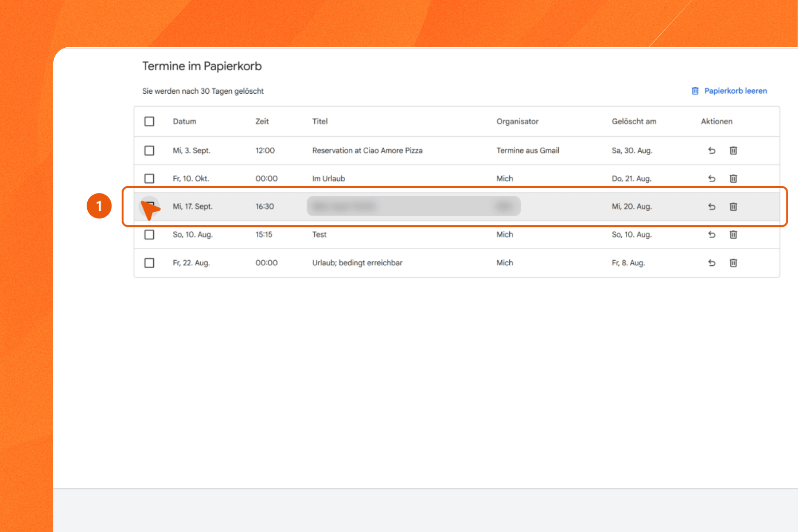Click the 'Gelöscht am' column header
This screenshot has height=532, width=798.
point(634,121)
